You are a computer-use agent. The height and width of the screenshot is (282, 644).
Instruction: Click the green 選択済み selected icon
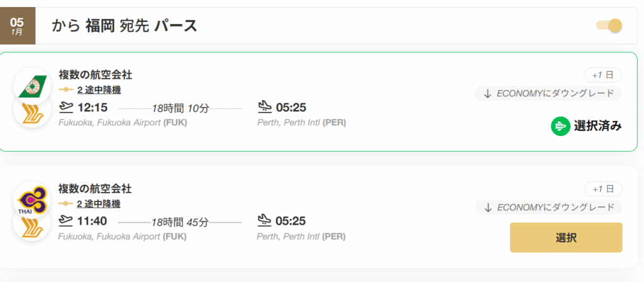[560, 126]
